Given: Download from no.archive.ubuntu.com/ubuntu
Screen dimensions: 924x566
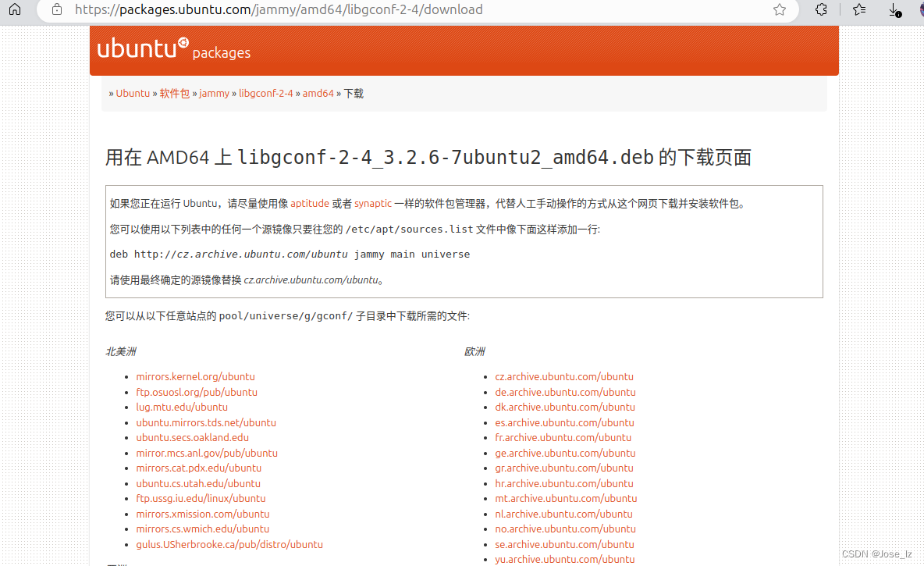Looking at the screenshot, I should pos(565,529).
